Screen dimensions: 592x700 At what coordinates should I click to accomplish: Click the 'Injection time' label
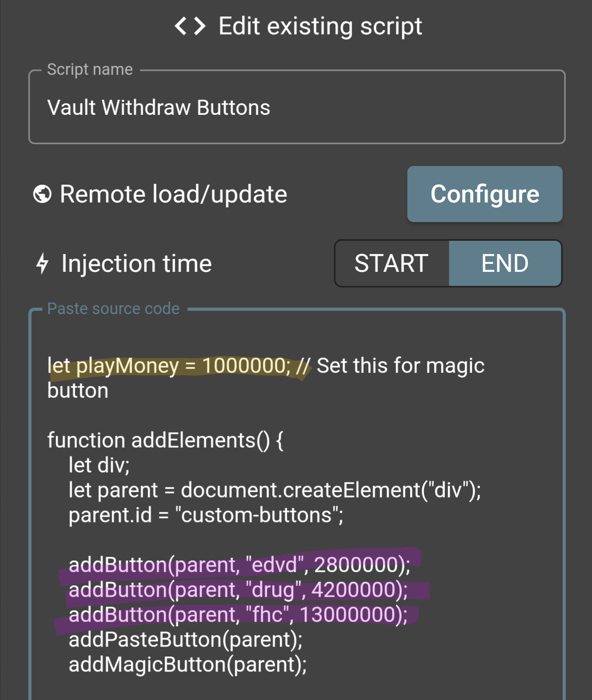point(136,263)
